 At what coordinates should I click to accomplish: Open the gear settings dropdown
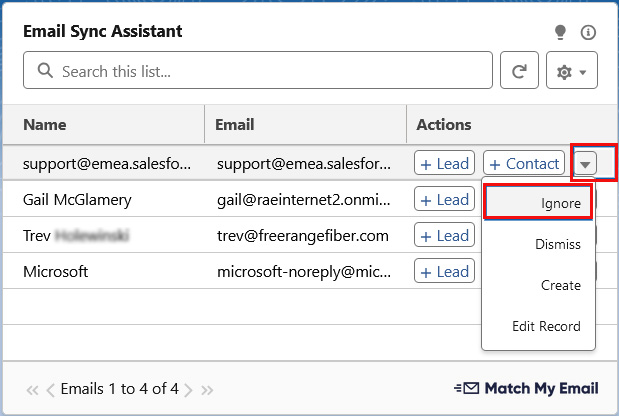click(572, 71)
